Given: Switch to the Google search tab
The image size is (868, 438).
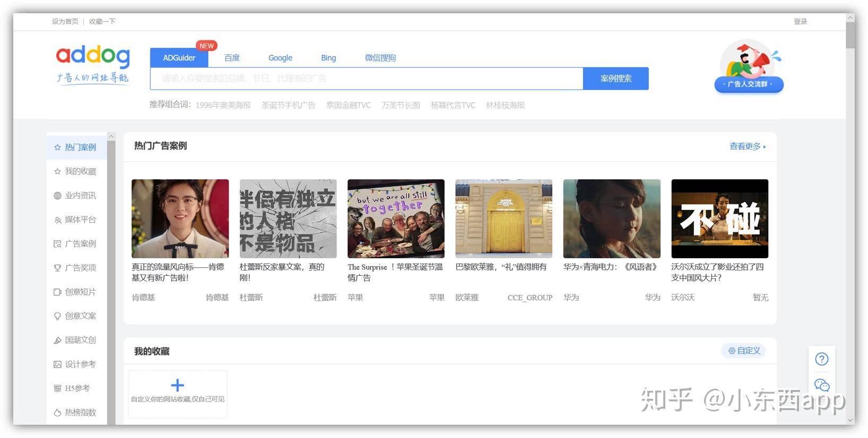Looking at the screenshot, I should click(280, 58).
